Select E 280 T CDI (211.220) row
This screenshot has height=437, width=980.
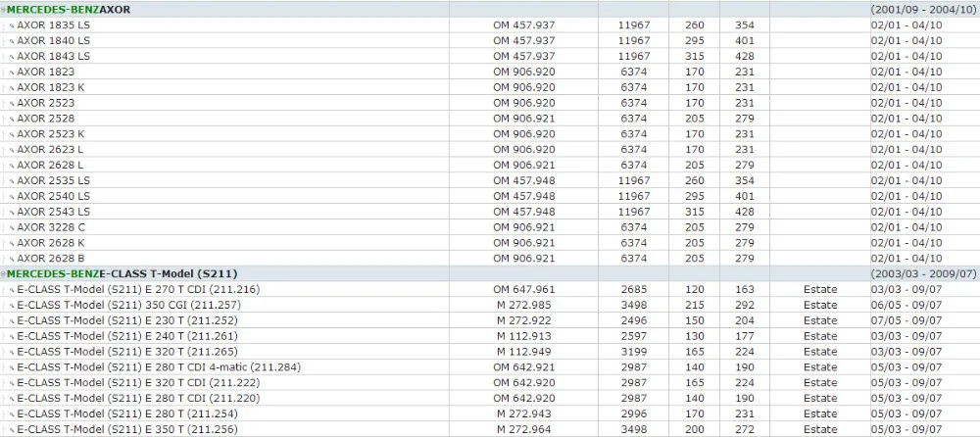coord(490,398)
